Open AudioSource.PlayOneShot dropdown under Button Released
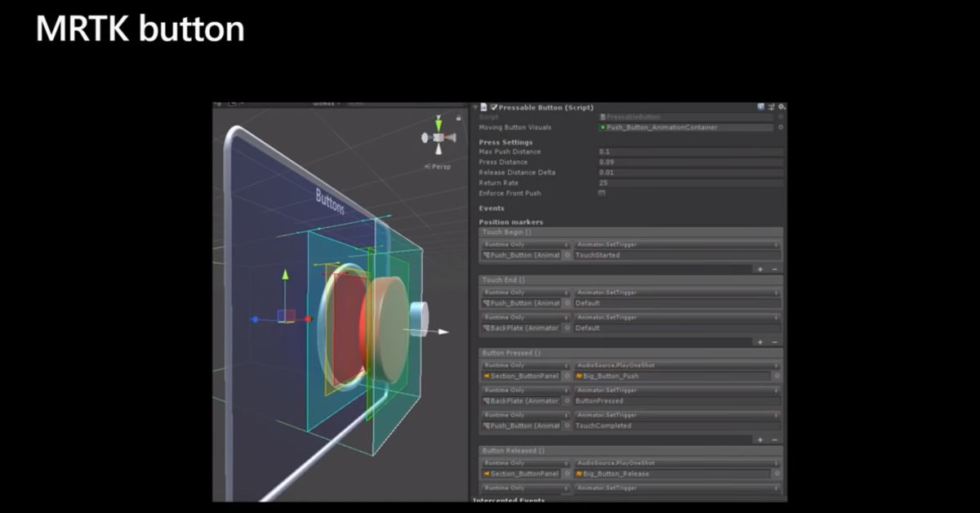 (x=677, y=463)
